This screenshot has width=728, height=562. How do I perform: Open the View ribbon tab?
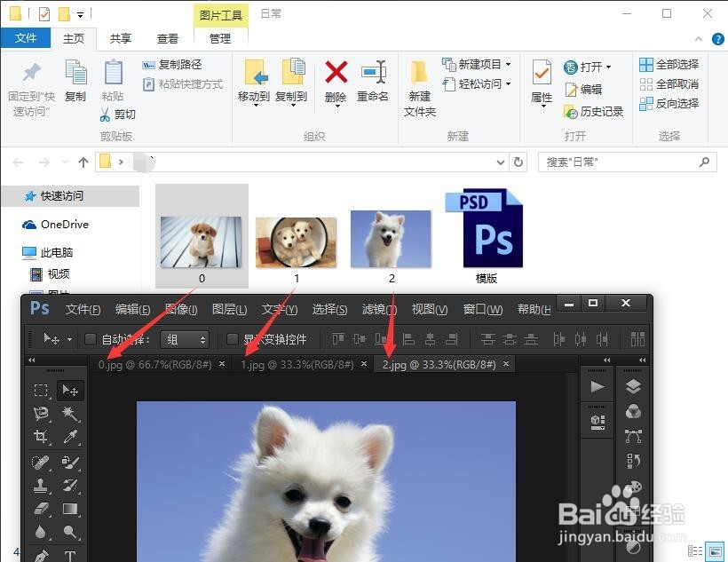168,38
